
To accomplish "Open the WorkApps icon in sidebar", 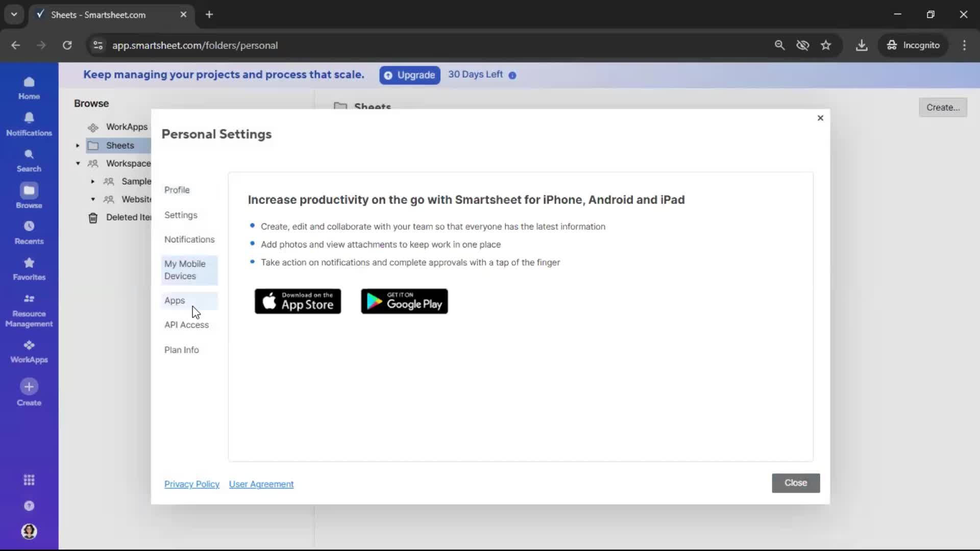I will [29, 350].
